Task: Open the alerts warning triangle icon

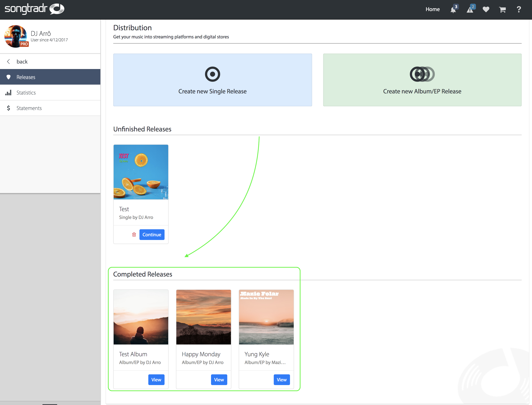Action: pyautogui.click(x=470, y=10)
